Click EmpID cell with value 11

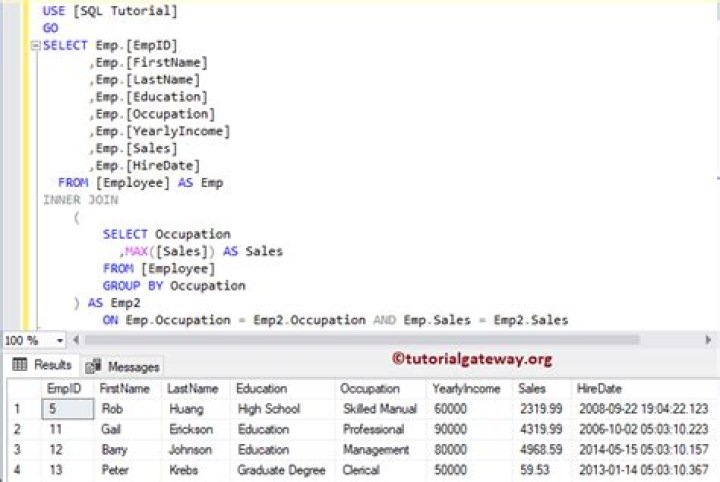pos(68,429)
